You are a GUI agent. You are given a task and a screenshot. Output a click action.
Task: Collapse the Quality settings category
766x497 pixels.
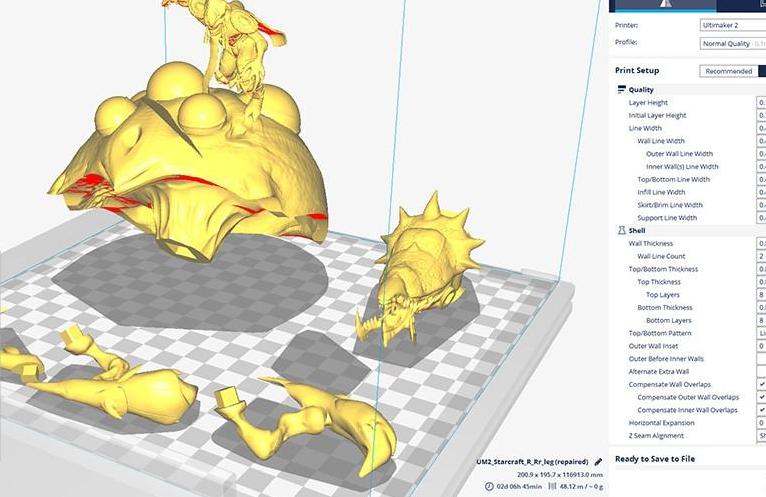687,89
